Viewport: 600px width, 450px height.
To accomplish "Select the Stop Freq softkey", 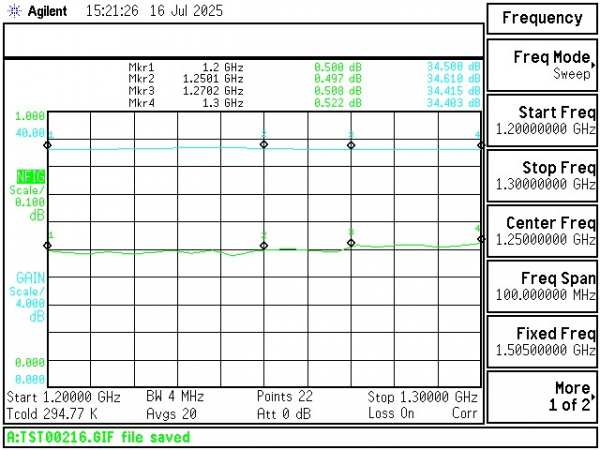I will tap(542, 176).
